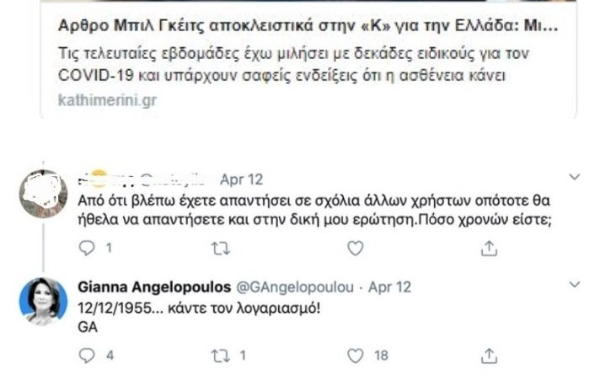
Task: Click Apr 12 timestamp on Gianna's reply
Action: tap(390, 287)
